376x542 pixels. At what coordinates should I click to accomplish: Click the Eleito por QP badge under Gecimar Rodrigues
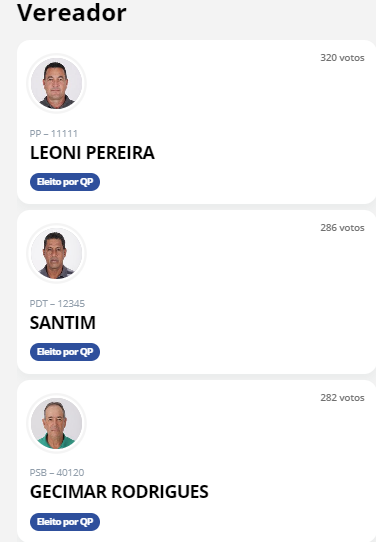pos(65,522)
